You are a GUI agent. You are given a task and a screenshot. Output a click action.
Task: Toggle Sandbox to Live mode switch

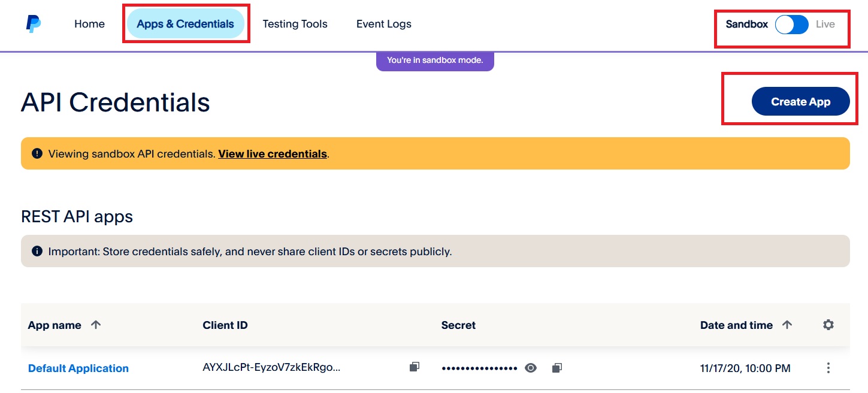(792, 25)
